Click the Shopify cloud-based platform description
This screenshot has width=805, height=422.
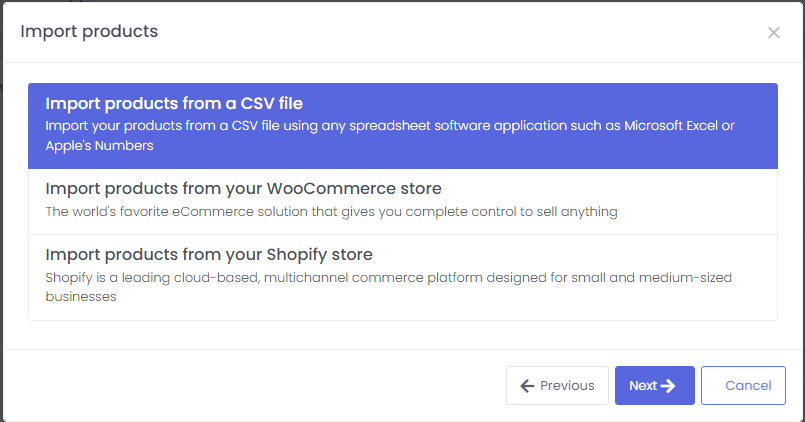tap(389, 286)
